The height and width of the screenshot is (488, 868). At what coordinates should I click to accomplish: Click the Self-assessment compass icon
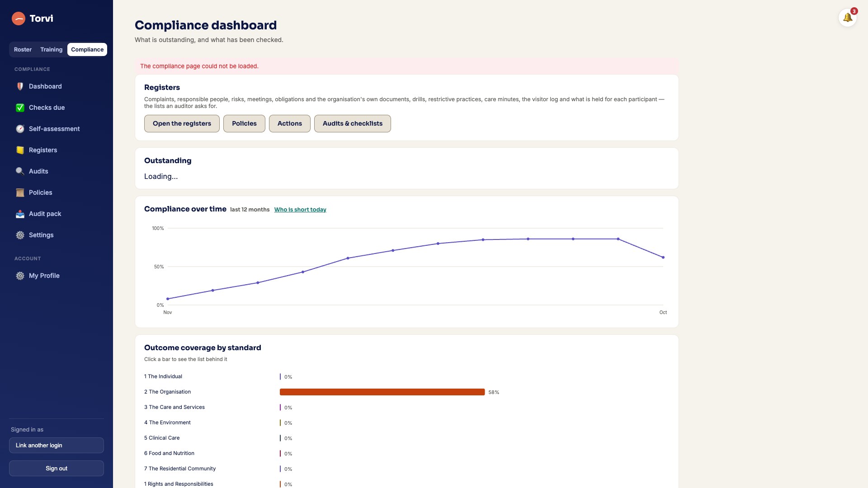20,129
